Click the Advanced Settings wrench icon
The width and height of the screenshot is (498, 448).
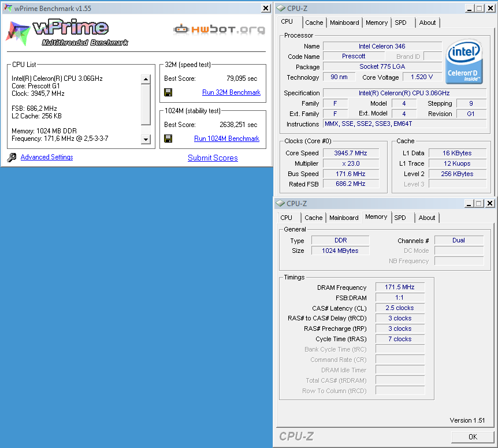point(12,157)
